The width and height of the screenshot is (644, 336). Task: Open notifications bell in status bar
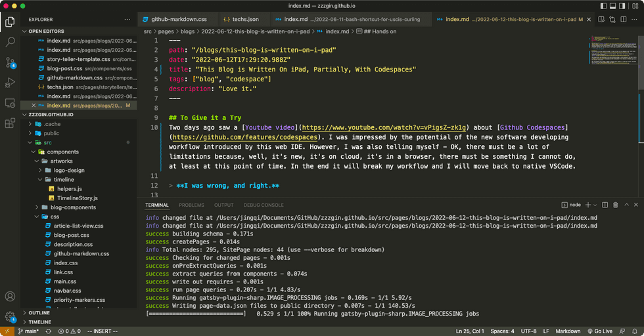click(635, 331)
